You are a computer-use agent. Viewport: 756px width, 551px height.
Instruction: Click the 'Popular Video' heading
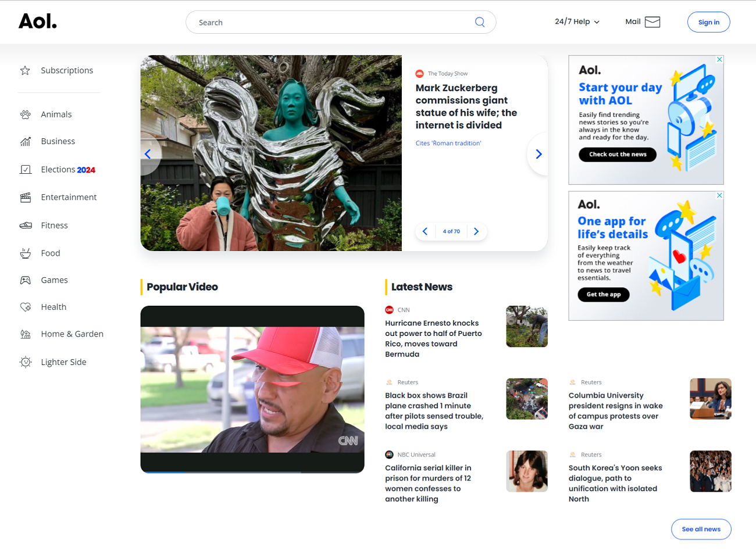pyautogui.click(x=182, y=287)
